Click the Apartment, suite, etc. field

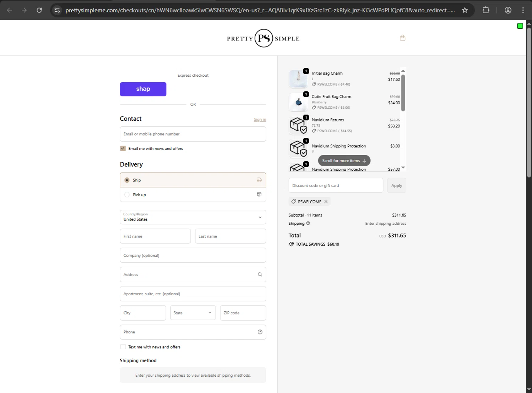(193, 294)
